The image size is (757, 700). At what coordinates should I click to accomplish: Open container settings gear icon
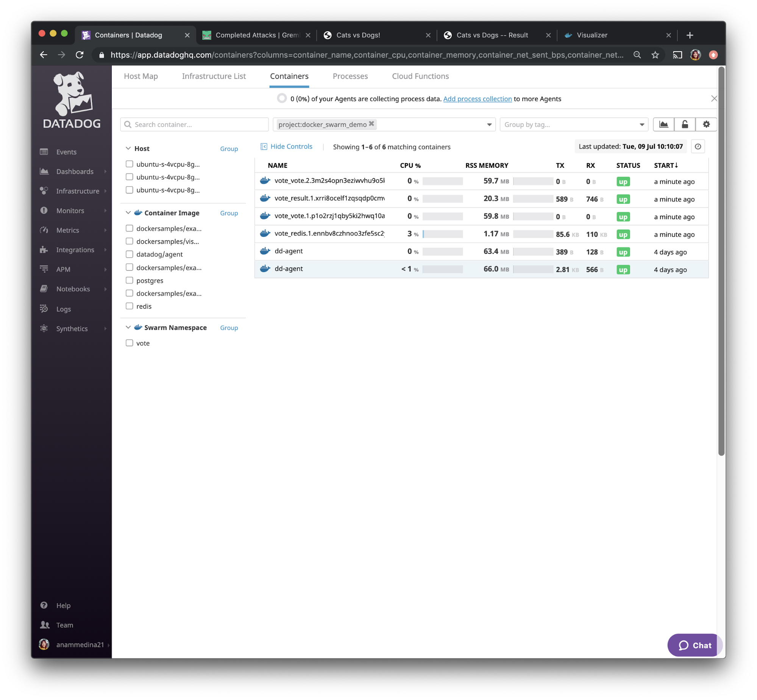(x=705, y=123)
